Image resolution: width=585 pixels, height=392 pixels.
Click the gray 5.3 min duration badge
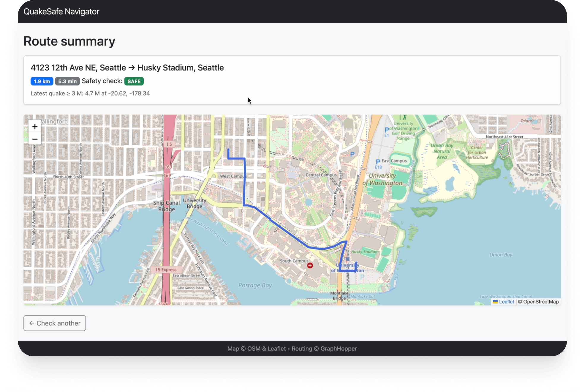coord(67,81)
